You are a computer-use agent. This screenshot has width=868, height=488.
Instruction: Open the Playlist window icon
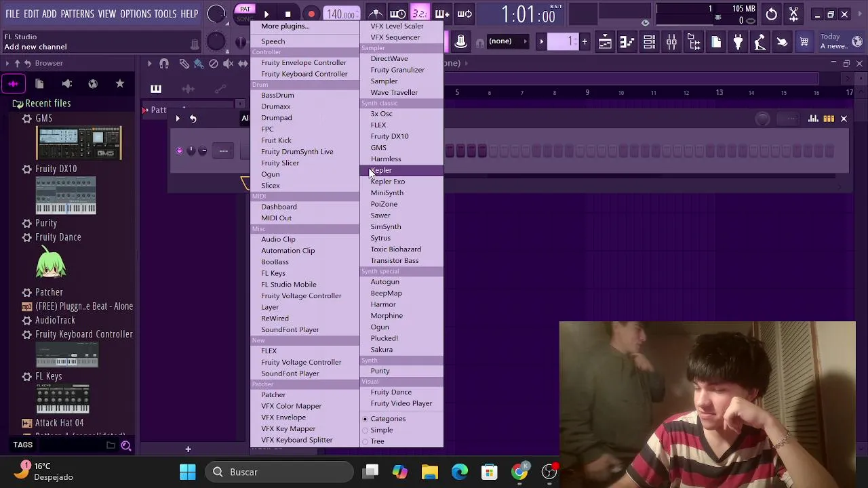pos(605,43)
